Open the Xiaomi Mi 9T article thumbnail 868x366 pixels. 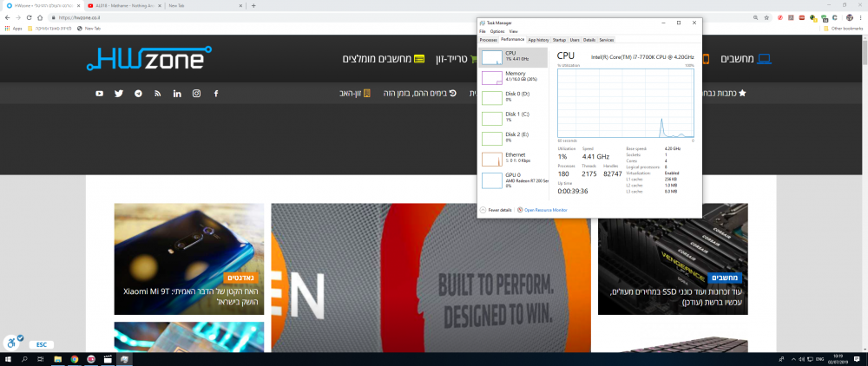tap(188, 258)
